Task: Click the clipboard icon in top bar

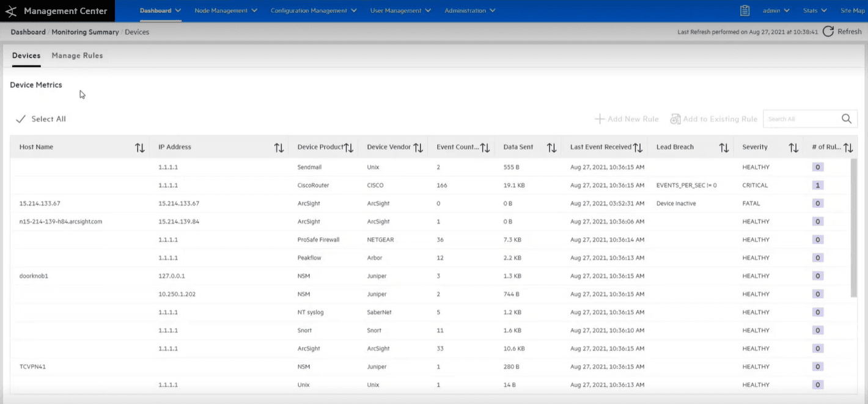Action: pos(745,10)
